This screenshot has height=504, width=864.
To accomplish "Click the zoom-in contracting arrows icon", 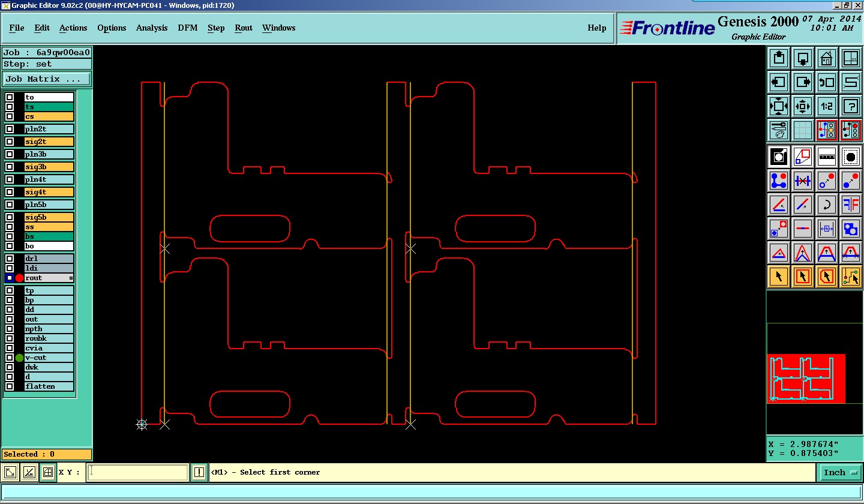I will pos(803,106).
